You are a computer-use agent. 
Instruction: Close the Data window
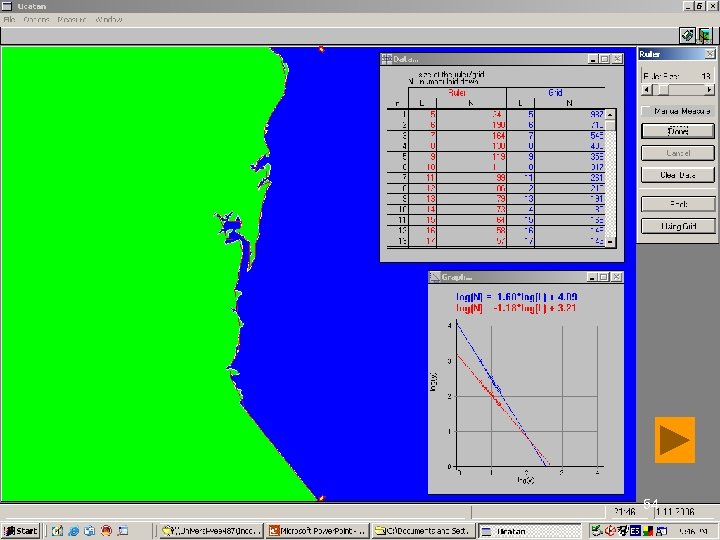point(617,59)
